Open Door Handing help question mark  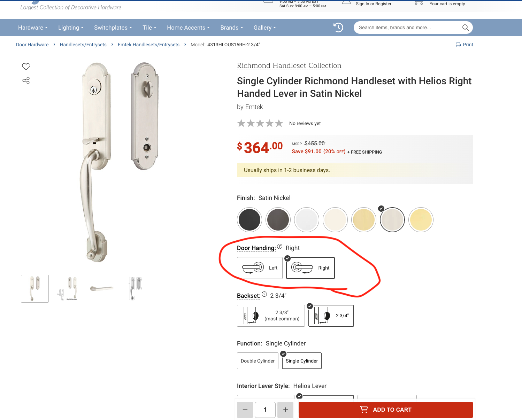pos(279,247)
